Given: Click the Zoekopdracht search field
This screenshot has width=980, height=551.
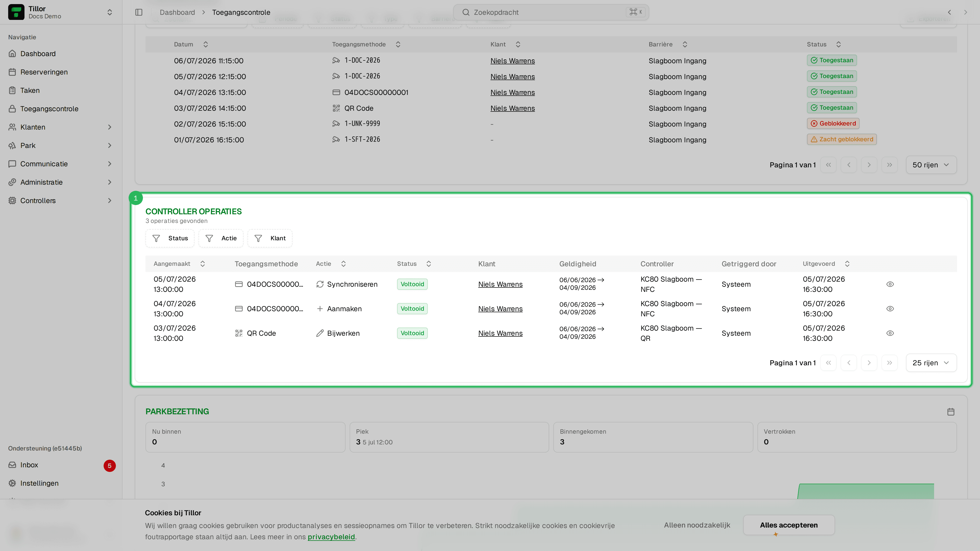Looking at the screenshot, I should [x=551, y=12].
